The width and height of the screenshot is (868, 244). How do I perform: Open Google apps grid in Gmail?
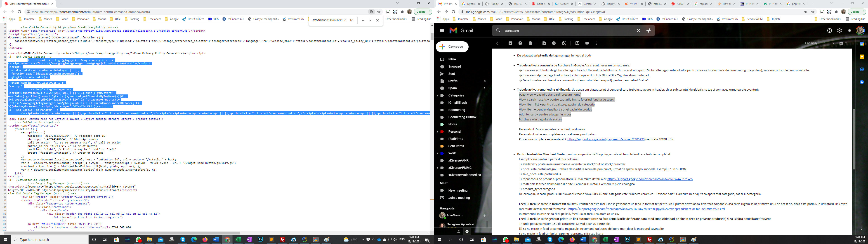click(849, 30)
